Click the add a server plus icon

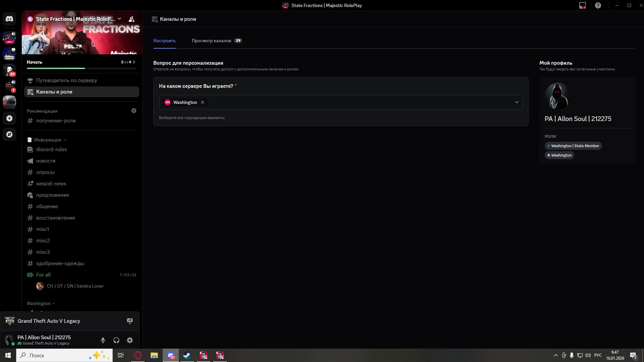click(x=9, y=118)
